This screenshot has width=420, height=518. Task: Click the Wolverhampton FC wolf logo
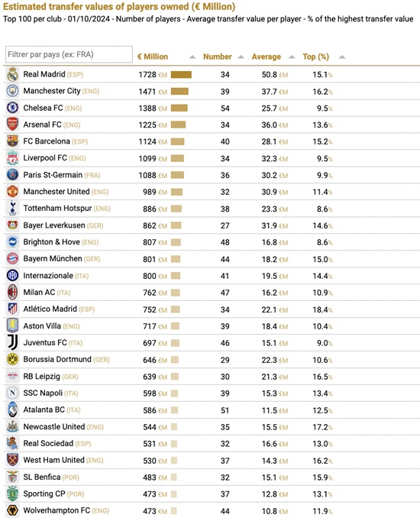coord(12,510)
